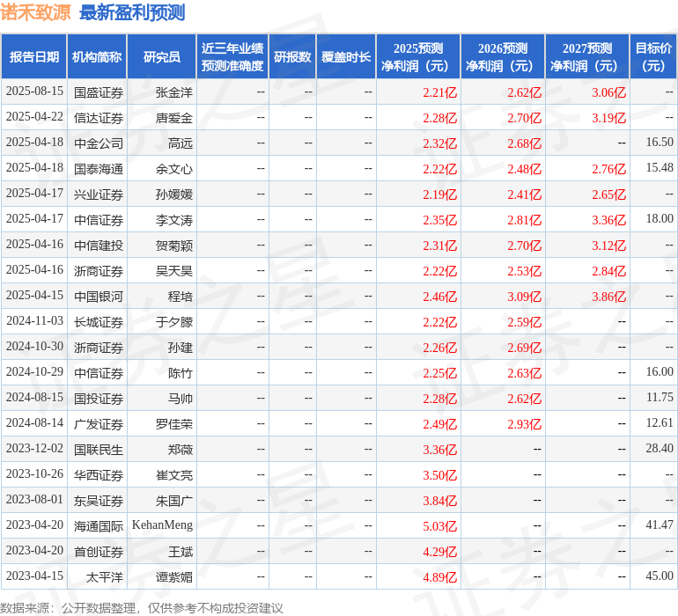This screenshot has height=616, width=678.
Task: Click analyst 孙建
Action: tap(181, 347)
